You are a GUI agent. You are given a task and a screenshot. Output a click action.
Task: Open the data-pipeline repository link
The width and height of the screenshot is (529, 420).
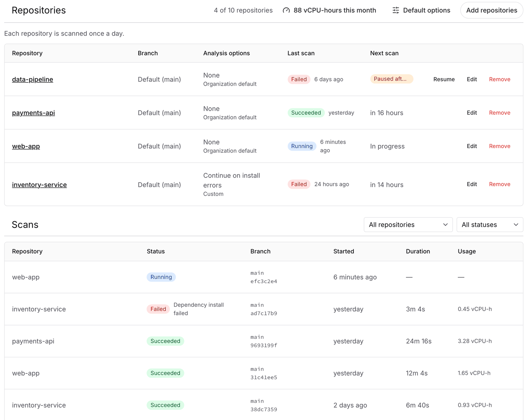(x=32, y=79)
